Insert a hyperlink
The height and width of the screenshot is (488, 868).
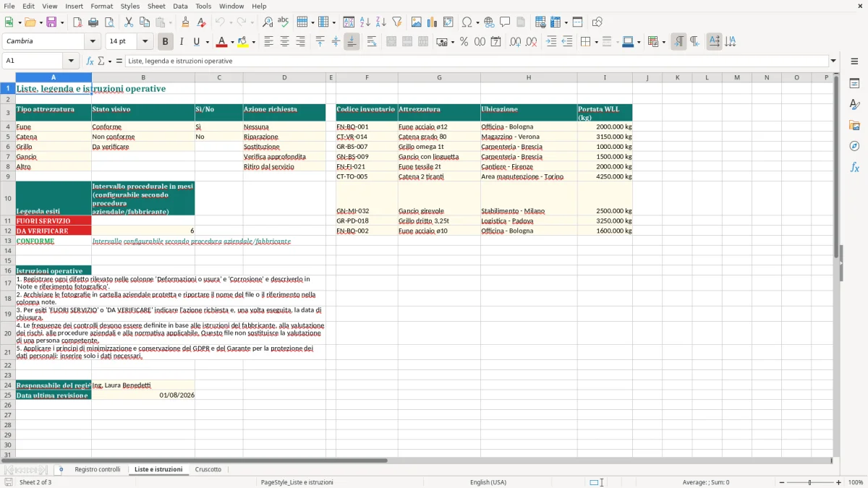(x=489, y=22)
